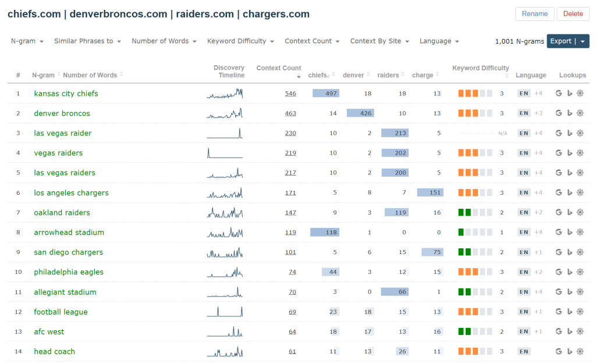Image resolution: width=596 pixels, height=364 pixels.
Task: Open Google lookup for kansas city chiefs
Action: click(558, 94)
